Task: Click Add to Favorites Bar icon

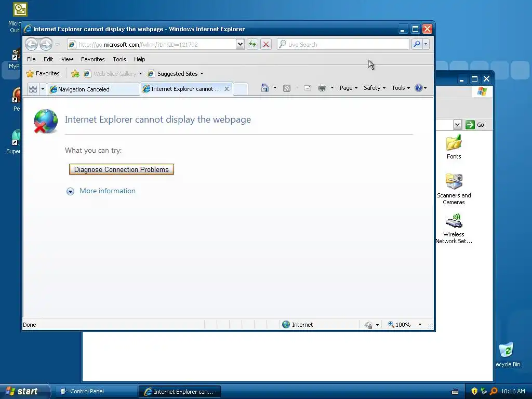Action: (x=75, y=74)
